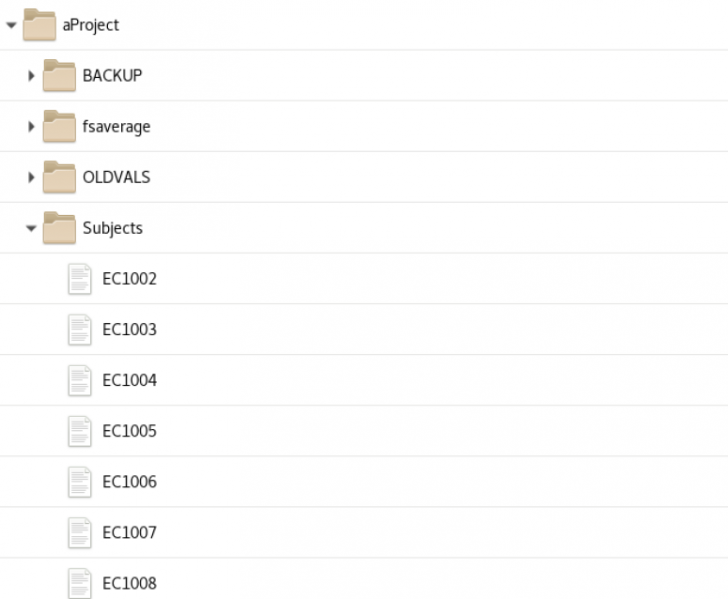728x599 pixels.
Task: Select the BACKUP folder label
Action: click(112, 76)
